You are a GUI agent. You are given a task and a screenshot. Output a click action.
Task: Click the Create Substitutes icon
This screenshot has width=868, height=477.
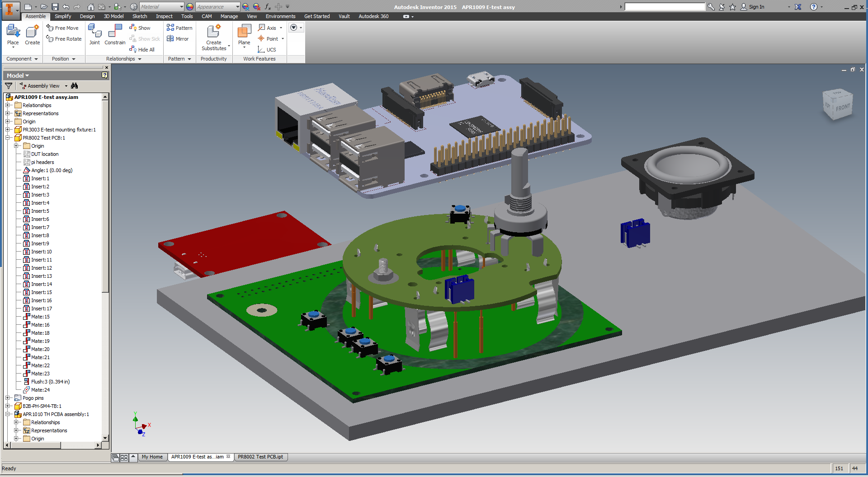click(214, 32)
